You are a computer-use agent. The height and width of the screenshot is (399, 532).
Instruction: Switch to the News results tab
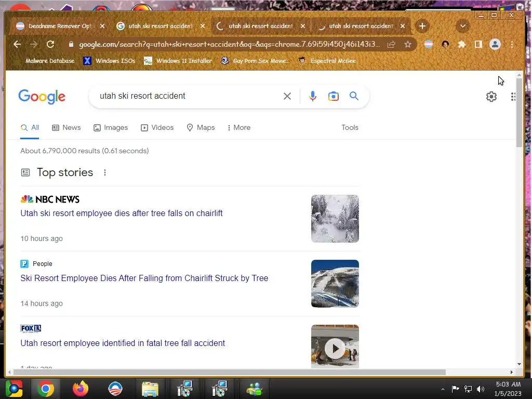pyautogui.click(x=66, y=128)
